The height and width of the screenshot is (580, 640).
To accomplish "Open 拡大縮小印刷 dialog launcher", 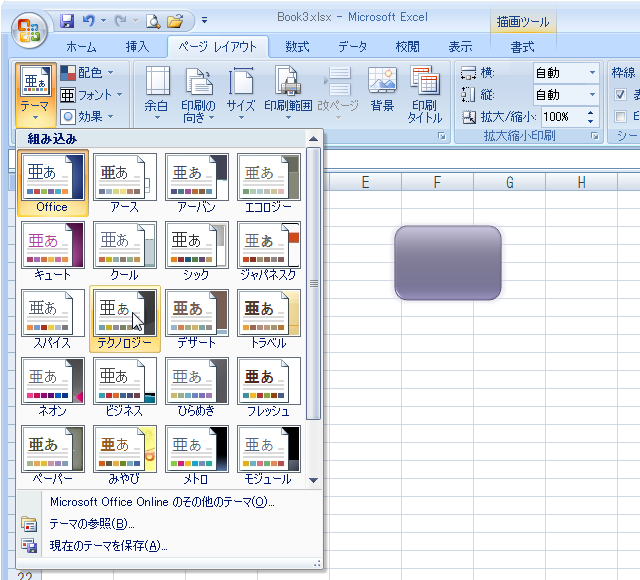I will pos(595,136).
